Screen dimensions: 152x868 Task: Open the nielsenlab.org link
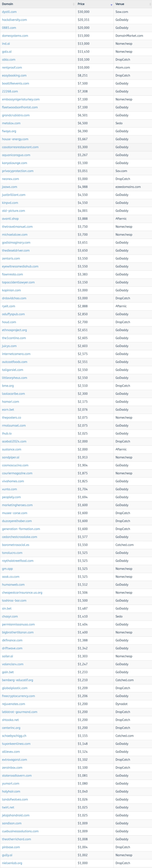pyautogui.click(x=12, y=863)
